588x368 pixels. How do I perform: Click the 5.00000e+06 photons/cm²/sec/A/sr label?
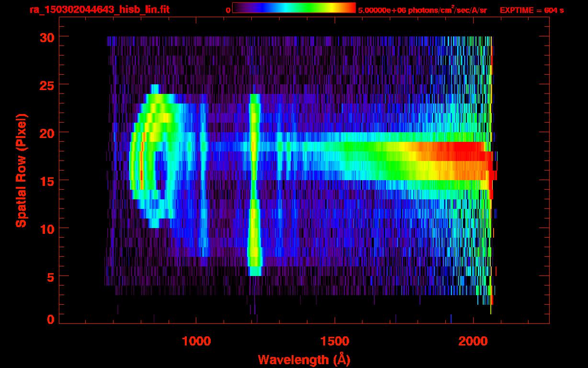422,10
